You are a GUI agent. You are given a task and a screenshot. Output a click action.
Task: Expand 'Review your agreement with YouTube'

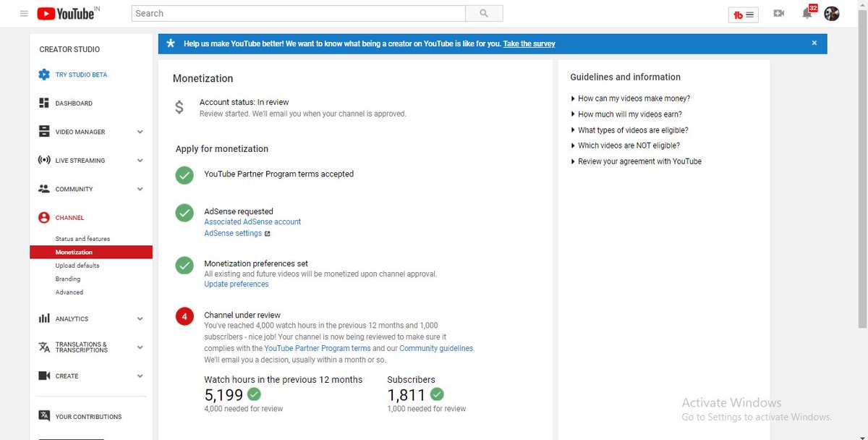(x=636, y=161)
